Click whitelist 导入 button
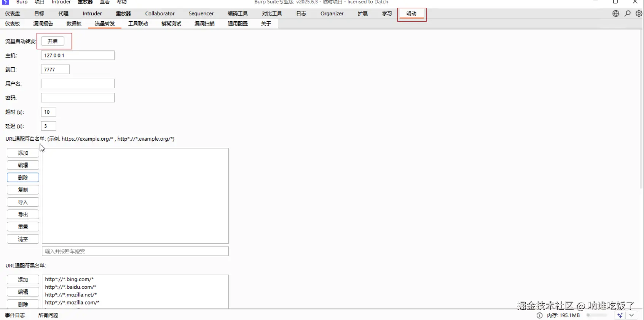Image resolution: width=644 pixels, height=320 pixels. pyautogui.click(x=23, y=202)
